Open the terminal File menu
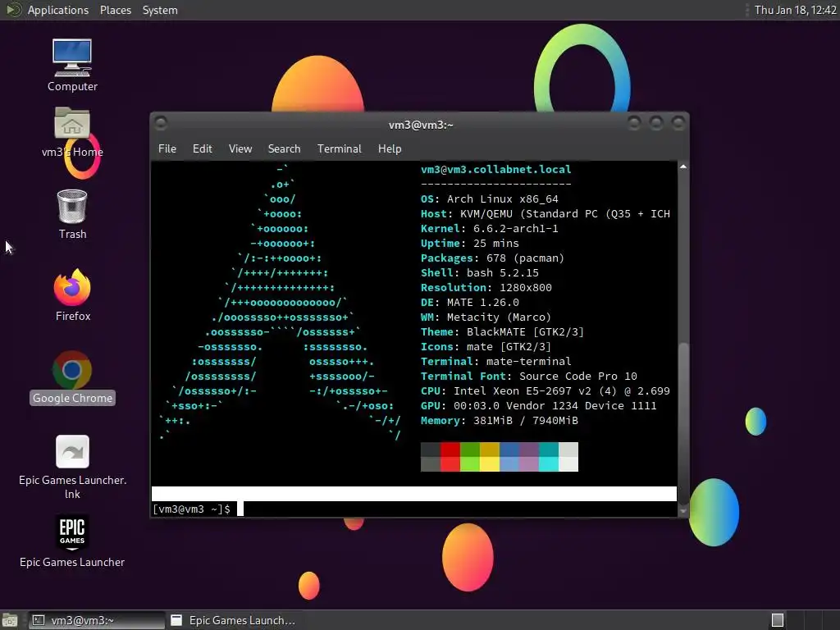The image size is (840, 630). coord(167,148)
